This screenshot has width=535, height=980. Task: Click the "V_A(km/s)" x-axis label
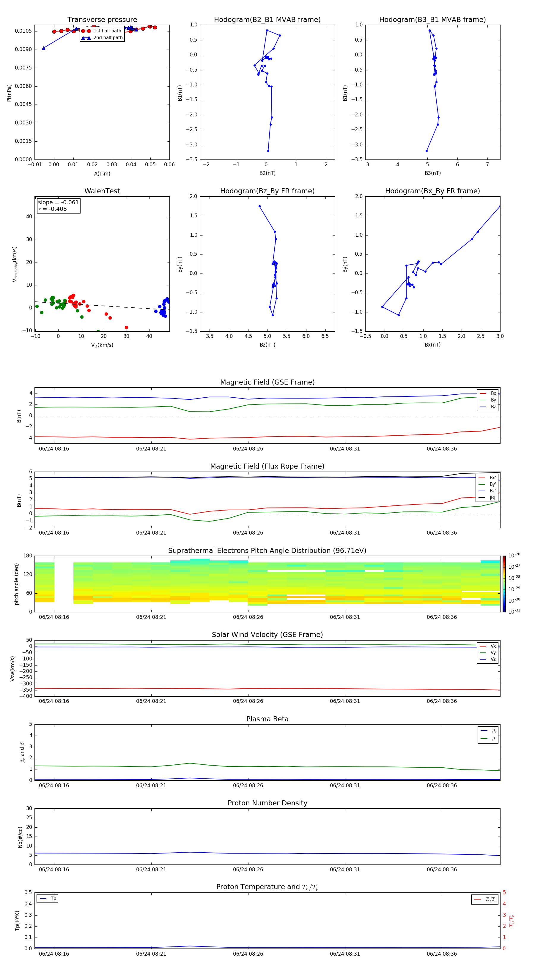(x=102, y=345)
